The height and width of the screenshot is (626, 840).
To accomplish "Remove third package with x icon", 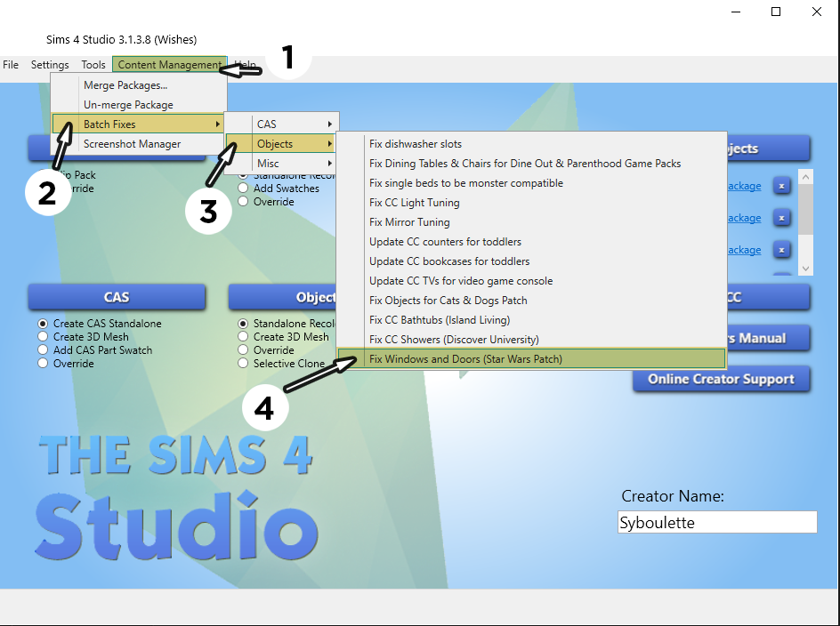I will coord(781,250).
